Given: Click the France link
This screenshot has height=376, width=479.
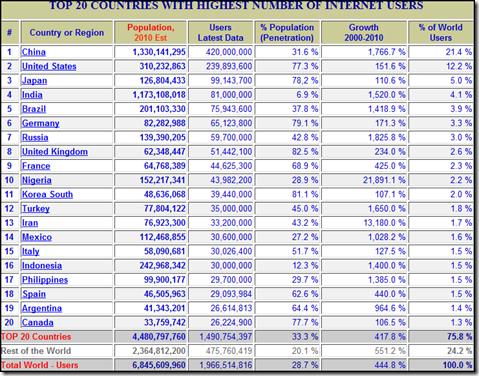Looking at the screenshot, I should pyautogui.click(x=36, y=166).
